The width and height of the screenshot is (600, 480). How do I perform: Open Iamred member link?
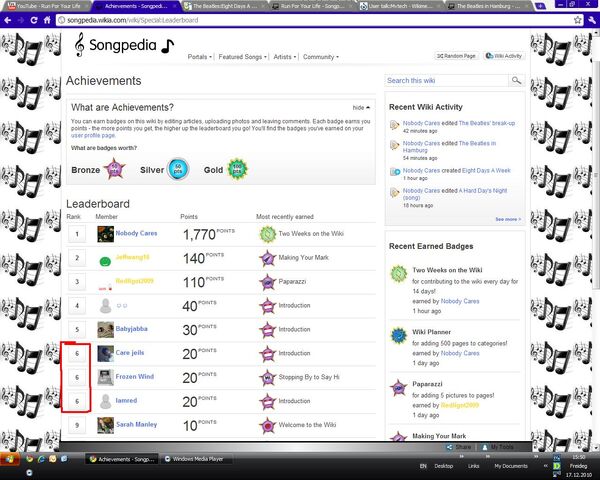tap(126, 400)
